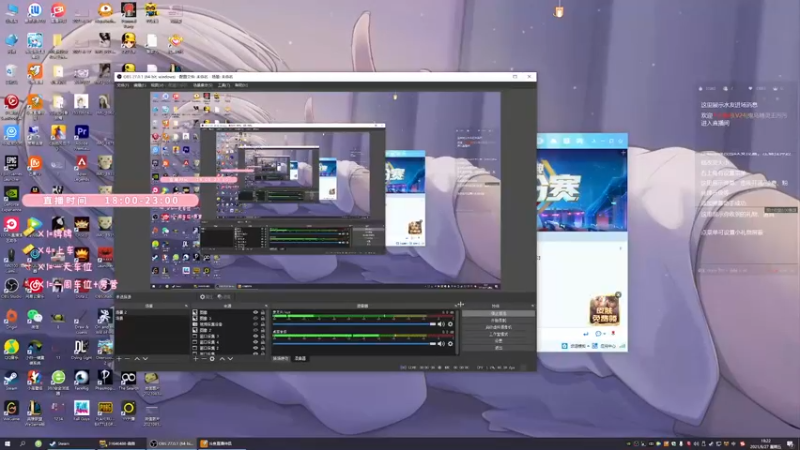Move source down in sources list
The width and height of the screenshot is (800, 450).
(230, 359)
